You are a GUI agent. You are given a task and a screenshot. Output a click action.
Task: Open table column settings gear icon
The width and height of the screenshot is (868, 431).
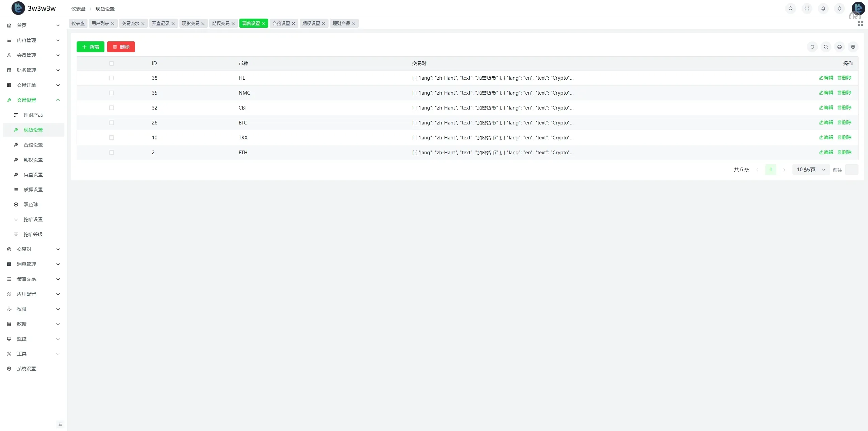click(x=853, y=47)
